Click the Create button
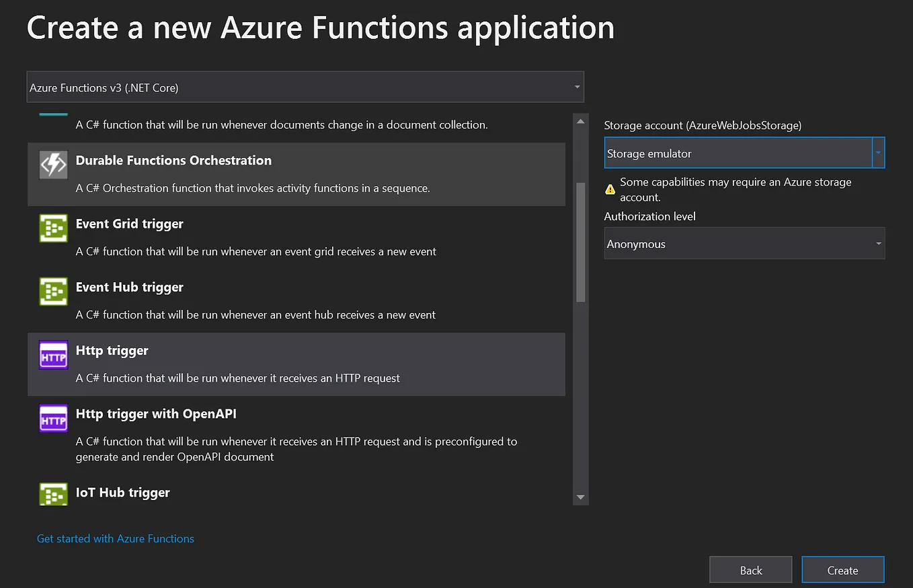The image size is (913, 588). (x=842, y=569)
